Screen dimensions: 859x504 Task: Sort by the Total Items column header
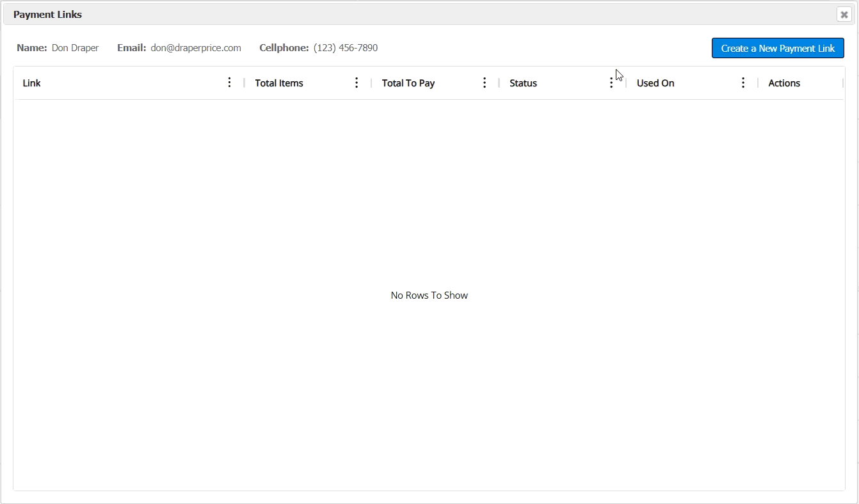pos(279,83)
